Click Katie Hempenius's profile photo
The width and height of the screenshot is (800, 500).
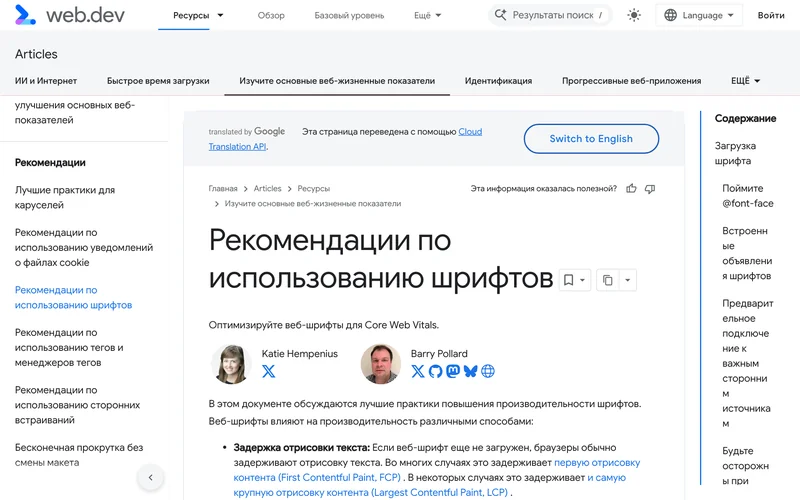(231, 364)
